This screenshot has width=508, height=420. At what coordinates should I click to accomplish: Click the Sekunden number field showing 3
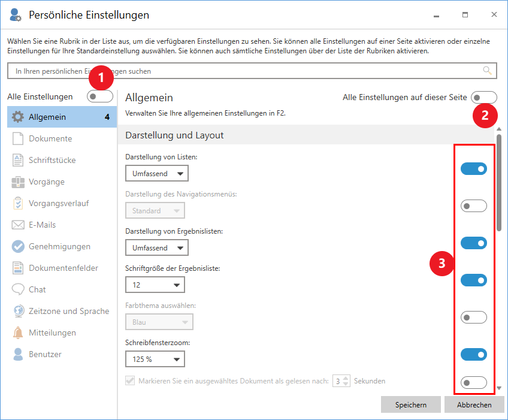(341, 381)
